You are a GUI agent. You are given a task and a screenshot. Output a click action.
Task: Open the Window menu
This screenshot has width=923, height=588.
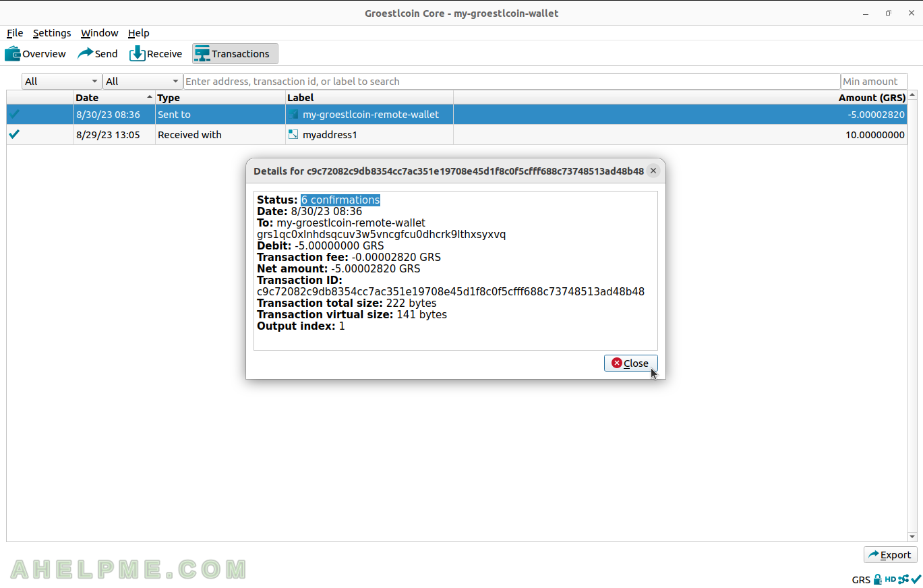[99, 33]
